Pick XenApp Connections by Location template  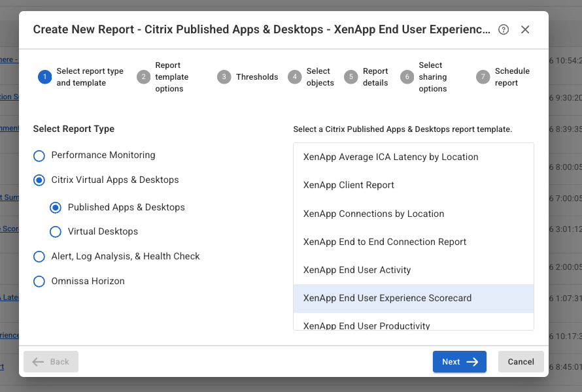tap(413, 214)
